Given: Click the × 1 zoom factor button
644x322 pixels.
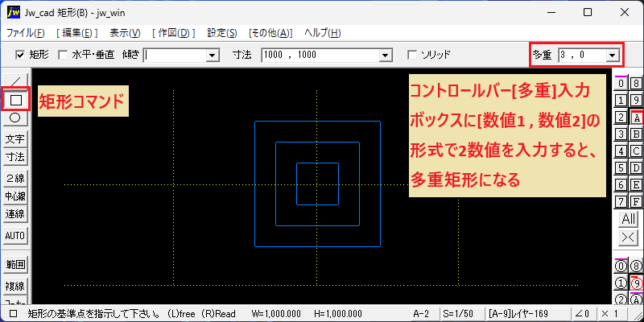Looking at the screenshot, I should [612, 314].
